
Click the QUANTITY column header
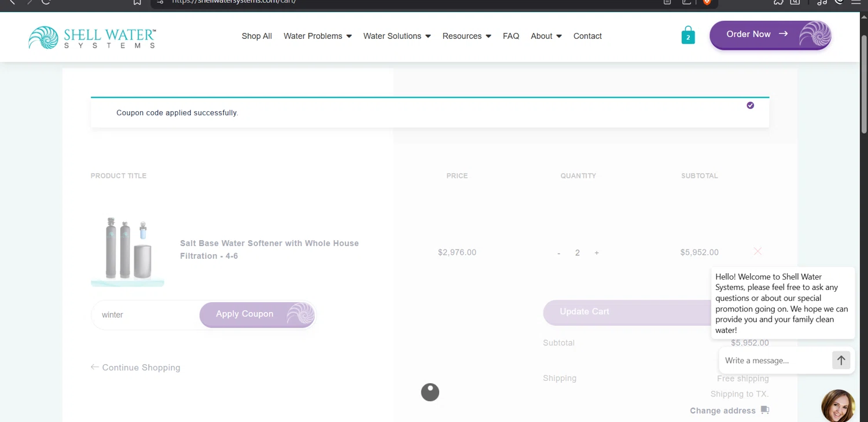(578, 176)
